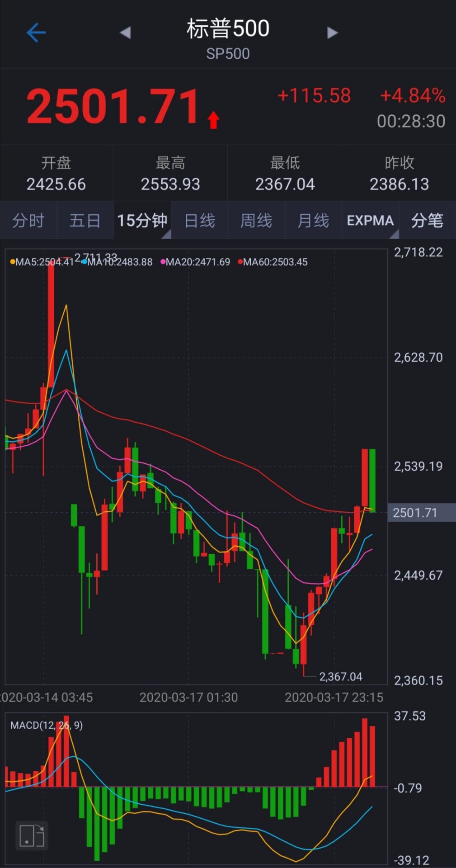Tap the yellow MA5 legend dot

tap(13, 262)
